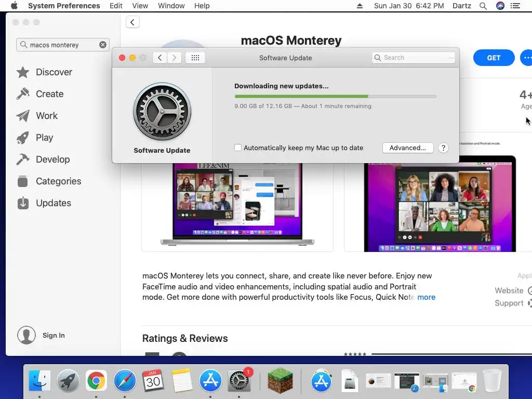
Task: Open the Help menu
Action: [x=202, y=6]
